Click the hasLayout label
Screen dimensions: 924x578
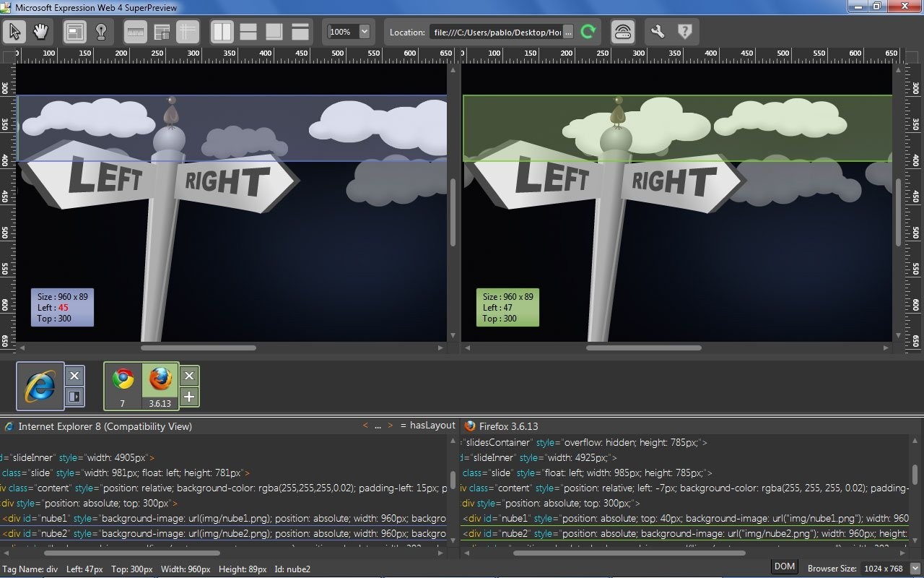point(432,426)
